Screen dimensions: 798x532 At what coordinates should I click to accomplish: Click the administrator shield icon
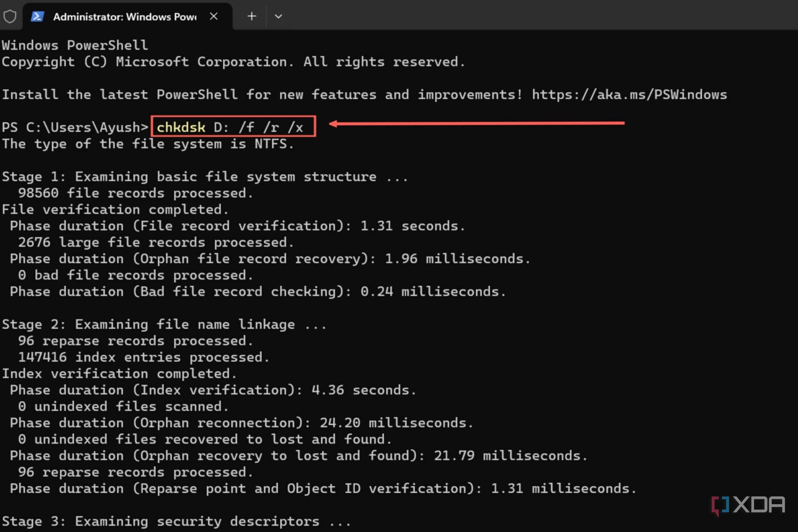point(10,16)
